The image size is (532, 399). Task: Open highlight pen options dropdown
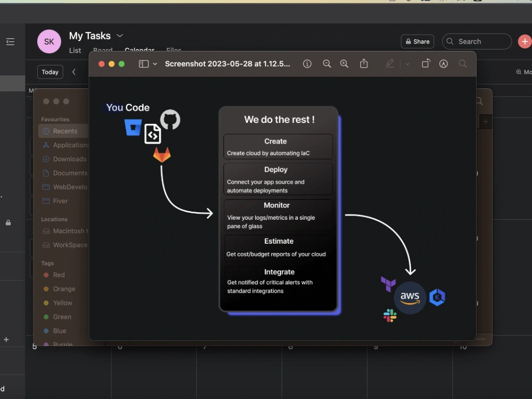408,64
